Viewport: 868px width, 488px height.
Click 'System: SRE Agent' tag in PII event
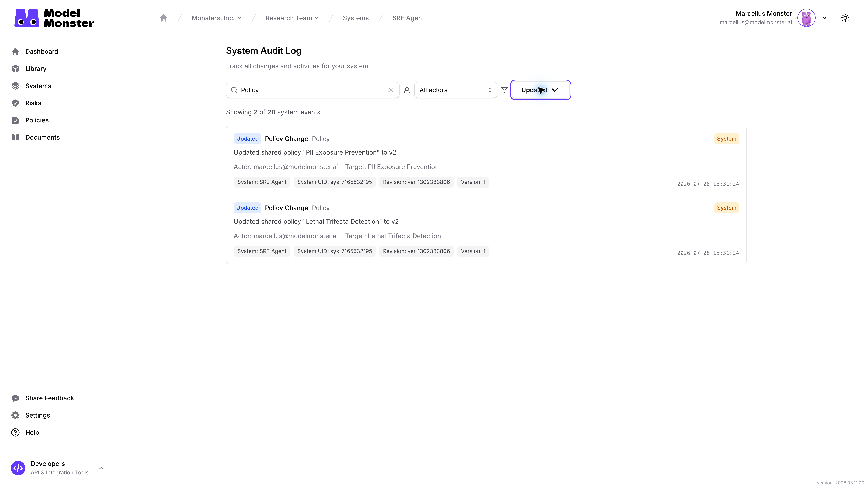pos(262,182)
